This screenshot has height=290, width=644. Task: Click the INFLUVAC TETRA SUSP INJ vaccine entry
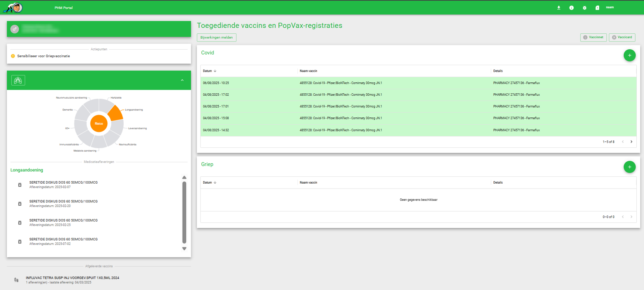[x=72, y=280]
